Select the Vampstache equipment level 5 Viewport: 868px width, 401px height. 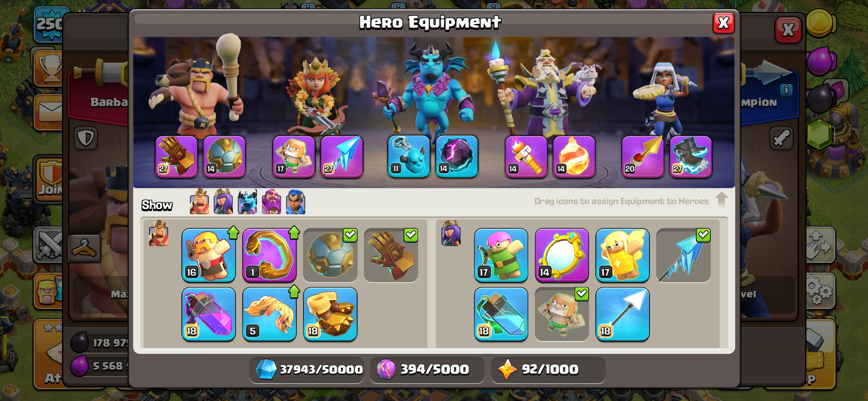(269, 314)
